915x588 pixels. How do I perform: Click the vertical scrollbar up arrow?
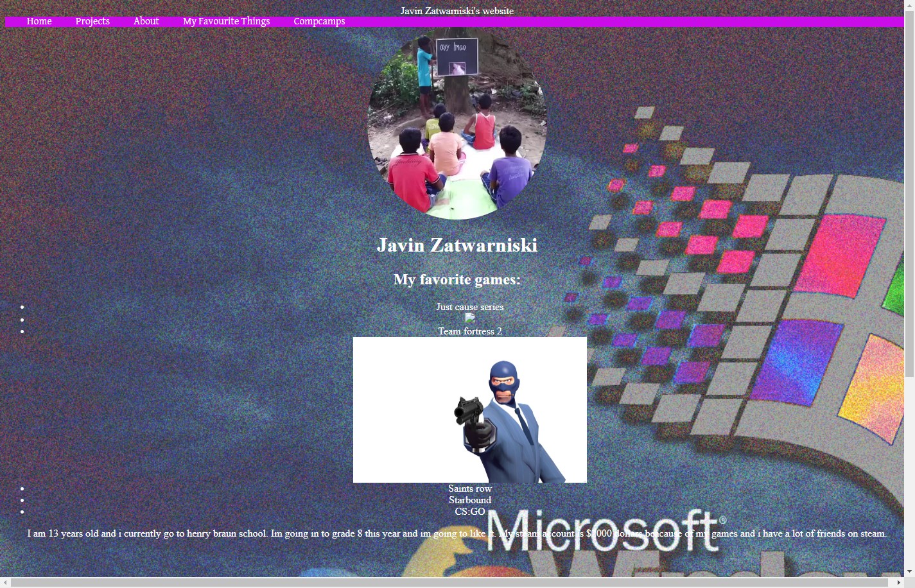(909, 4)
